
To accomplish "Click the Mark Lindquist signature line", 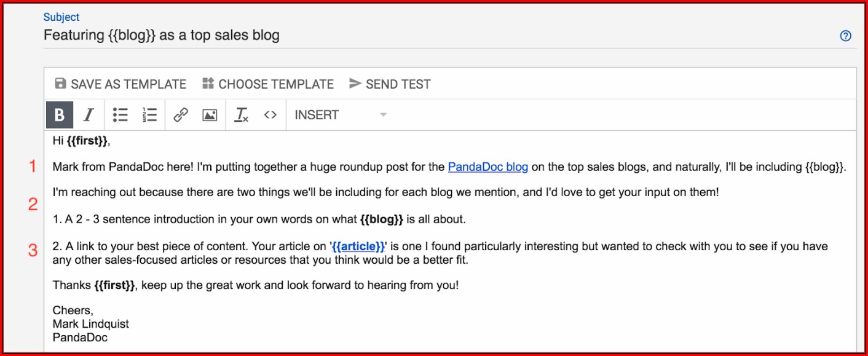I will (x=91, y=324).
